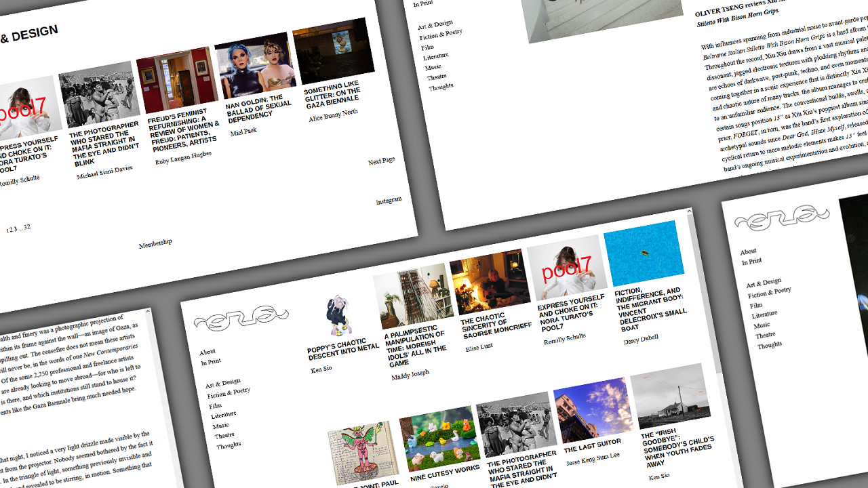Select Music in the homepage window menu
This screenshot has width=868, height=488.
pos(221,426)
